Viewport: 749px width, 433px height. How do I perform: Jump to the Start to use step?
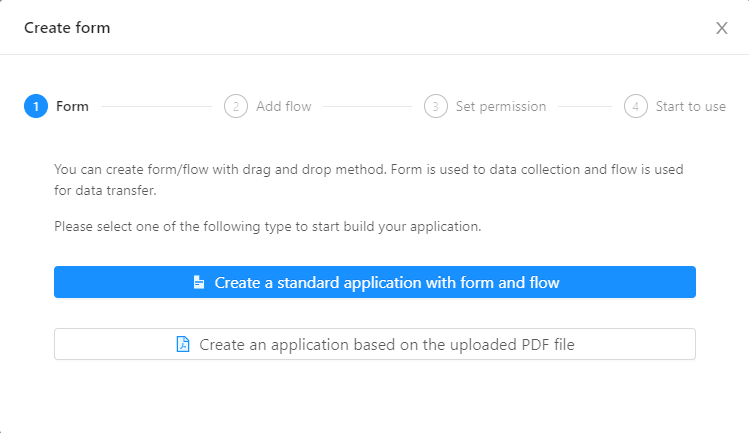point(691,106)
